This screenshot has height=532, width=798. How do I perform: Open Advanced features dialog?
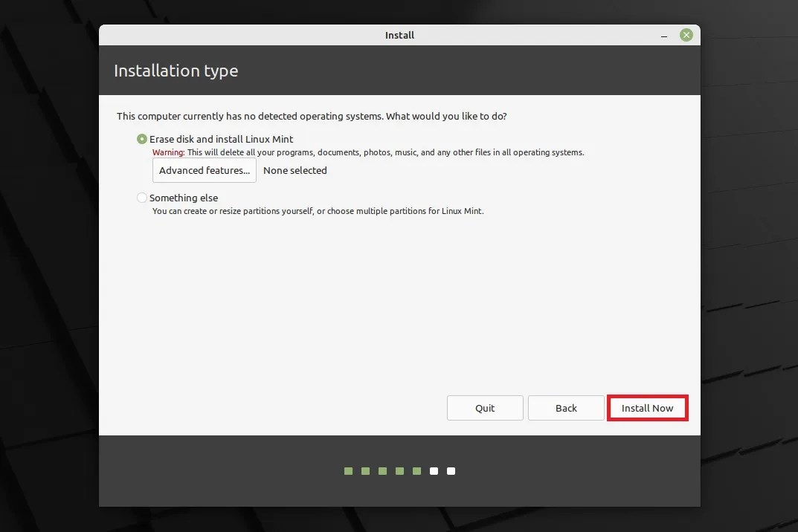point(204,170)
